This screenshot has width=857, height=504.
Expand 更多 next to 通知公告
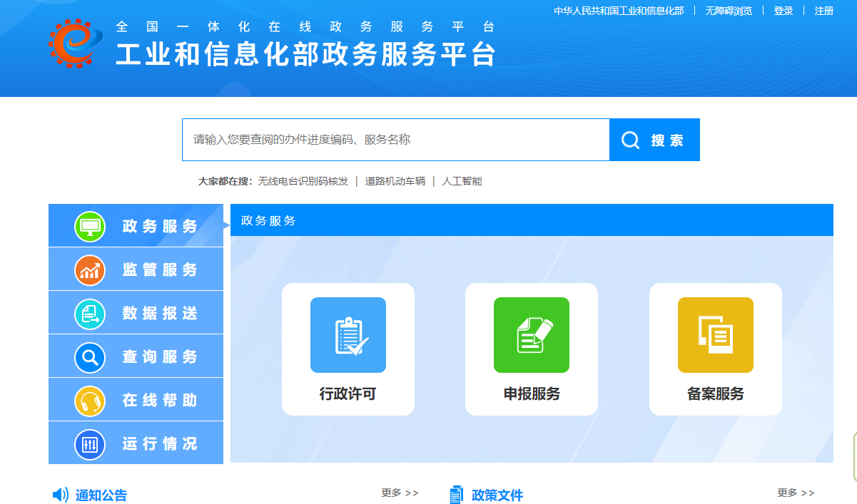399,493
